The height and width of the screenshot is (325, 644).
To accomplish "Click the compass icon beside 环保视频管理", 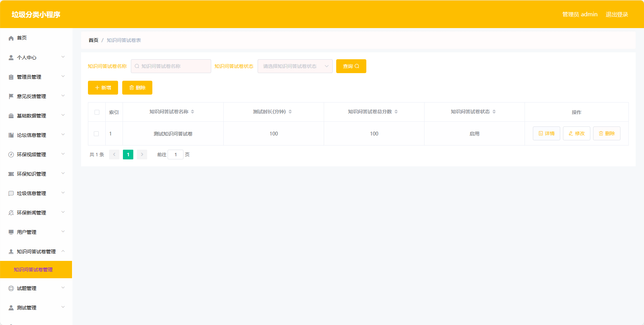I will 11,155.
